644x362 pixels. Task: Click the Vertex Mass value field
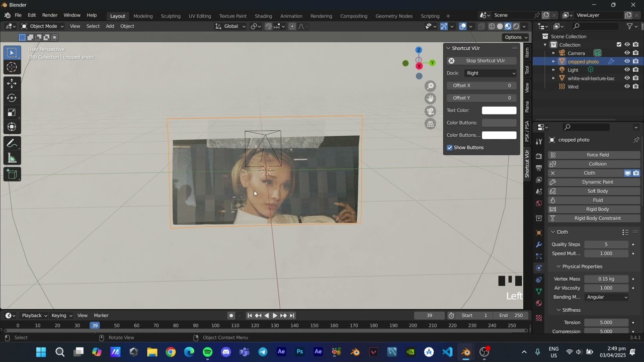click(606, 279)
